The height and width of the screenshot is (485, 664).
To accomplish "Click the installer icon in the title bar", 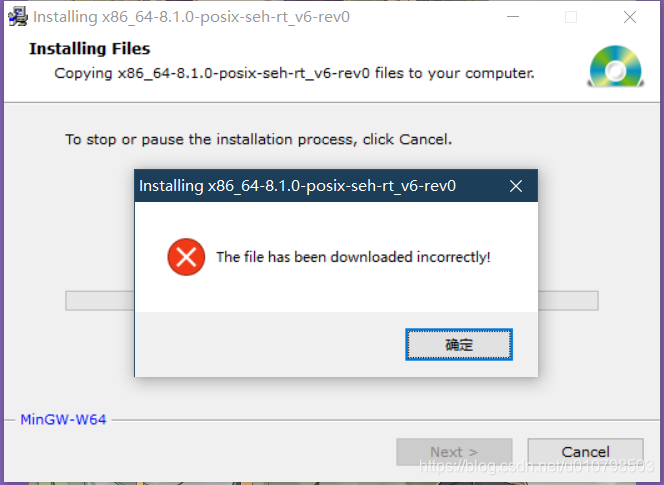I will point(18,17).
